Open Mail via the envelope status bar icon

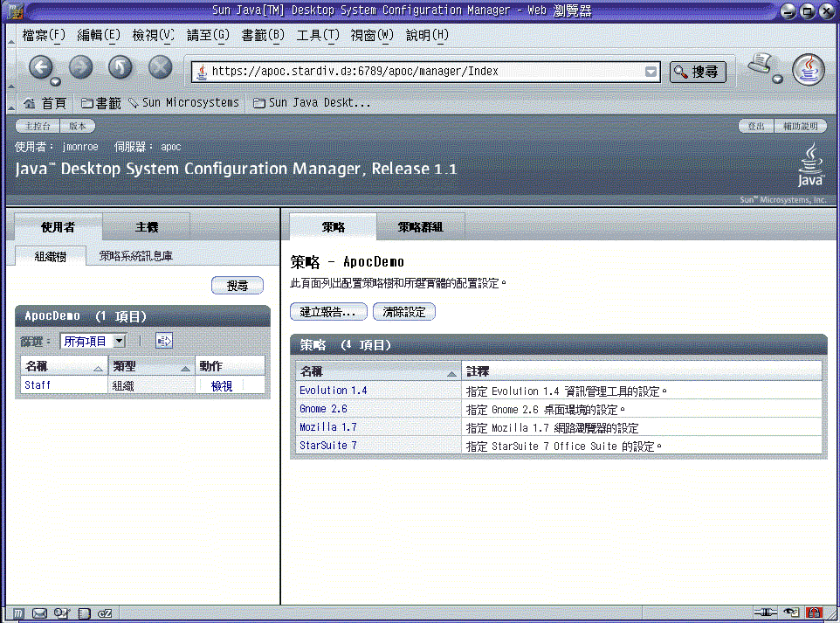point(39,613)
